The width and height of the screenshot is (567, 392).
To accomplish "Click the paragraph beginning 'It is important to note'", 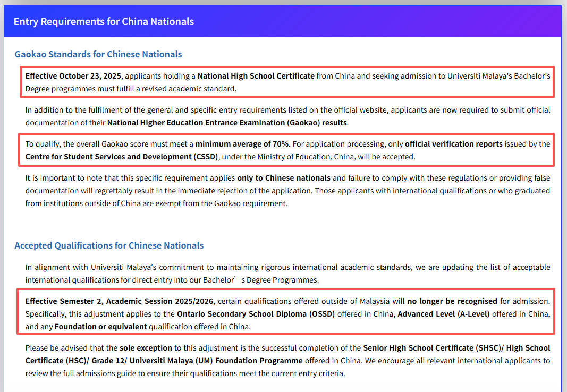I will pos(287,190).
